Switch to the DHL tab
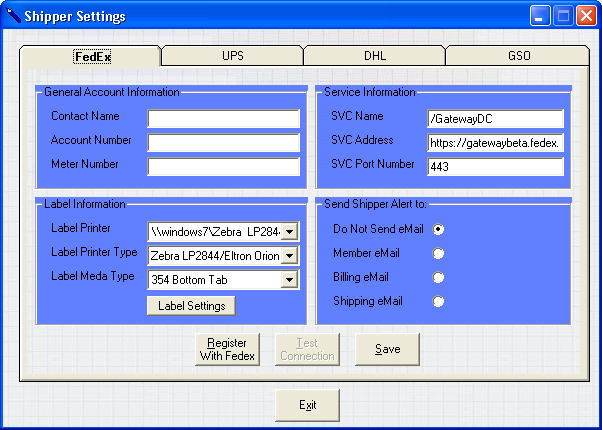This screenshot has height=430, width=602. click(x=375, y=56)
